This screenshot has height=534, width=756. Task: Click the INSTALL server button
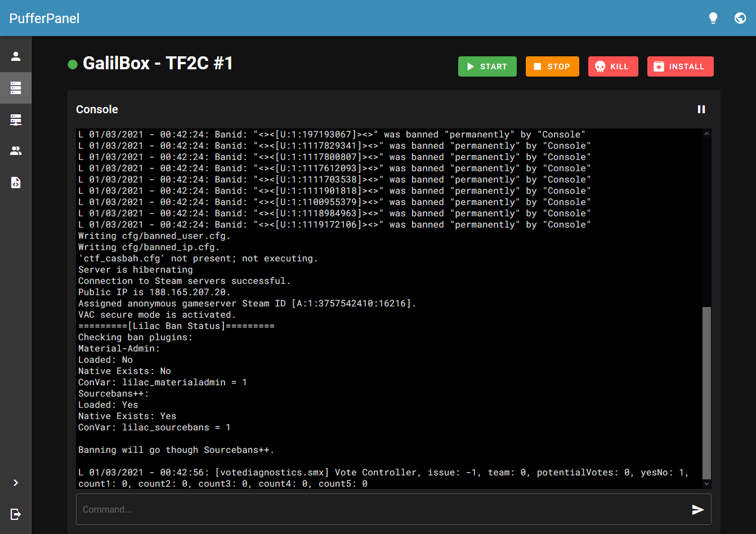(680, 66)
